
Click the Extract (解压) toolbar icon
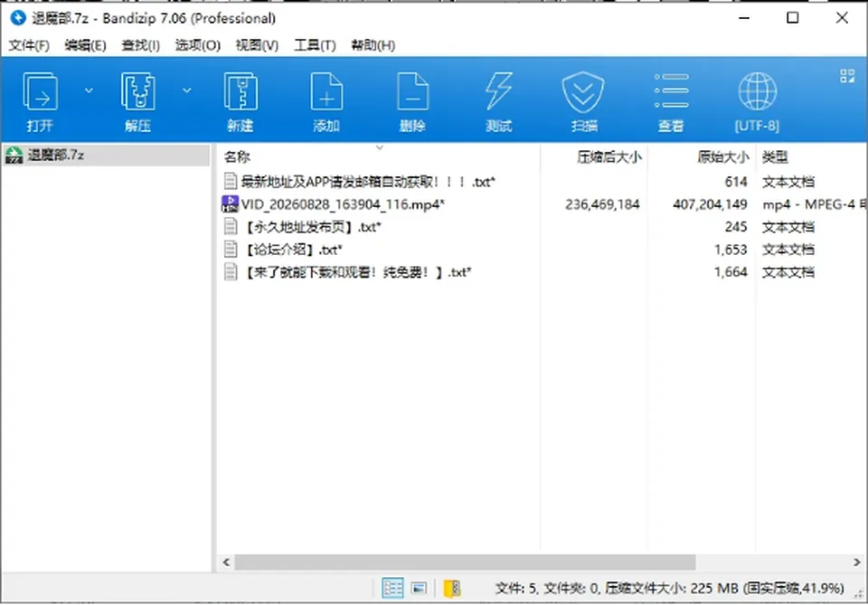(x=137, y=91)
